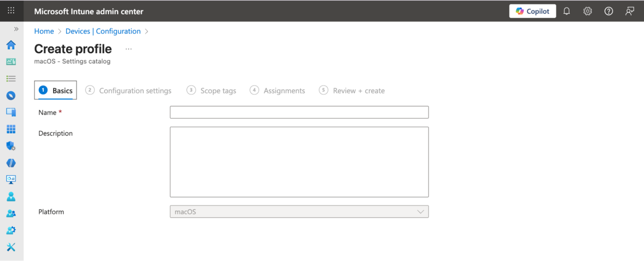644x261 pixels.
Task: Click the Description field label
Action: click(56, 133)
